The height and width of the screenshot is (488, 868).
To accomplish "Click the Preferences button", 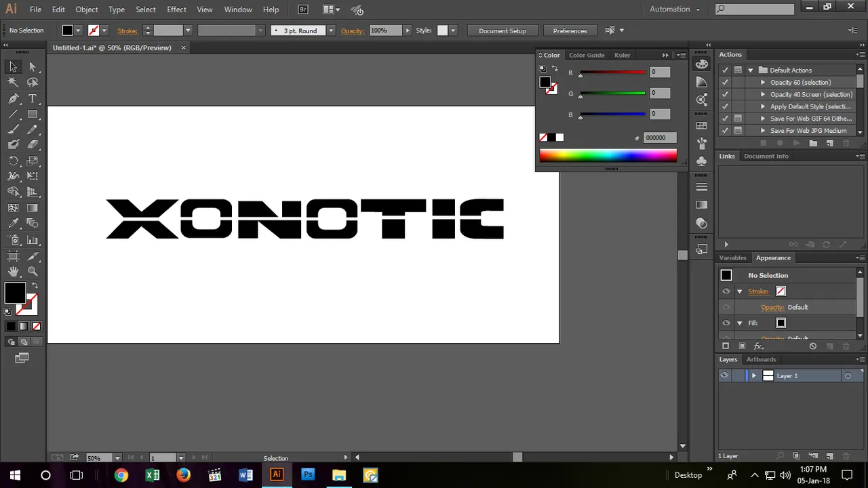I will [570, 30].
